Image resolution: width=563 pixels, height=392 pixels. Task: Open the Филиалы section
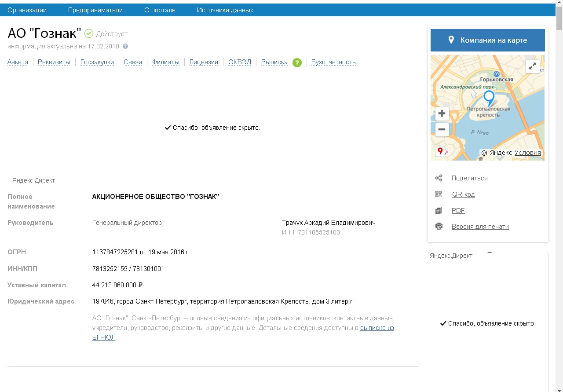[166, 62]
